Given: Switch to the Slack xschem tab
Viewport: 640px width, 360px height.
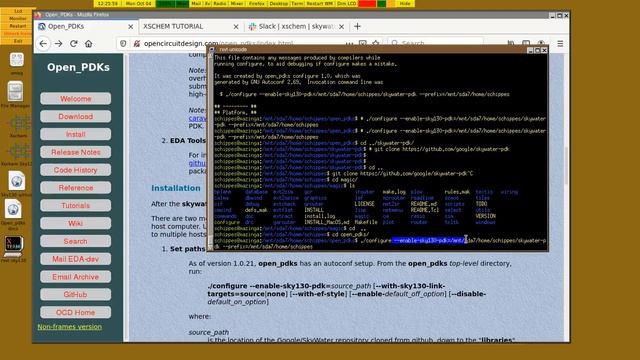Looking at the screenshot, I should (x=296, y=27).
